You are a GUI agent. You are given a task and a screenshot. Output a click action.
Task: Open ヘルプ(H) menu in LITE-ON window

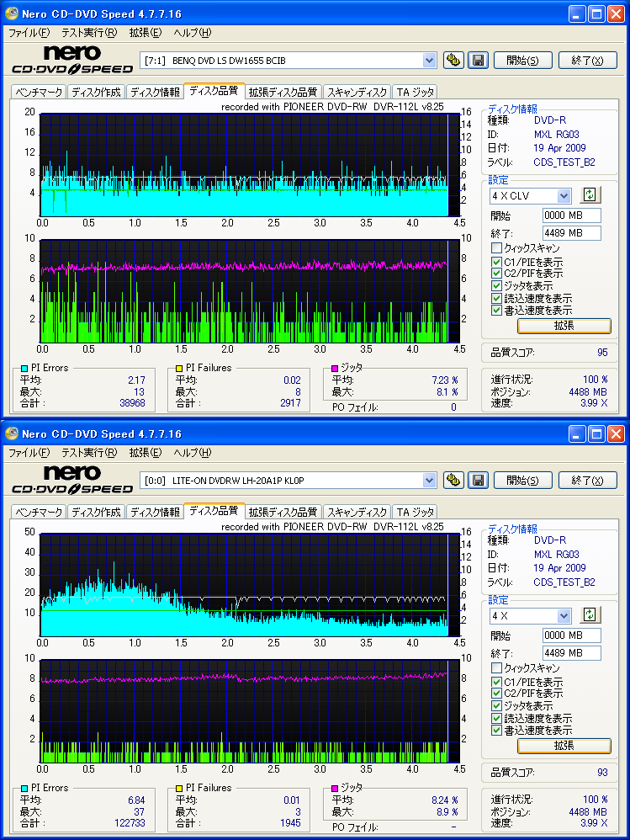click(x=192, y=453)
